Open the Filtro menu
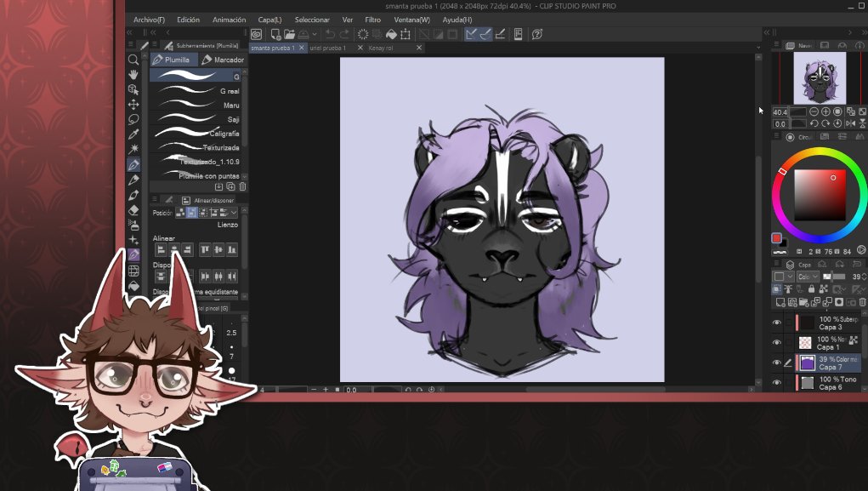Viewport: 868px width, 491px height. tap(372, 19)
